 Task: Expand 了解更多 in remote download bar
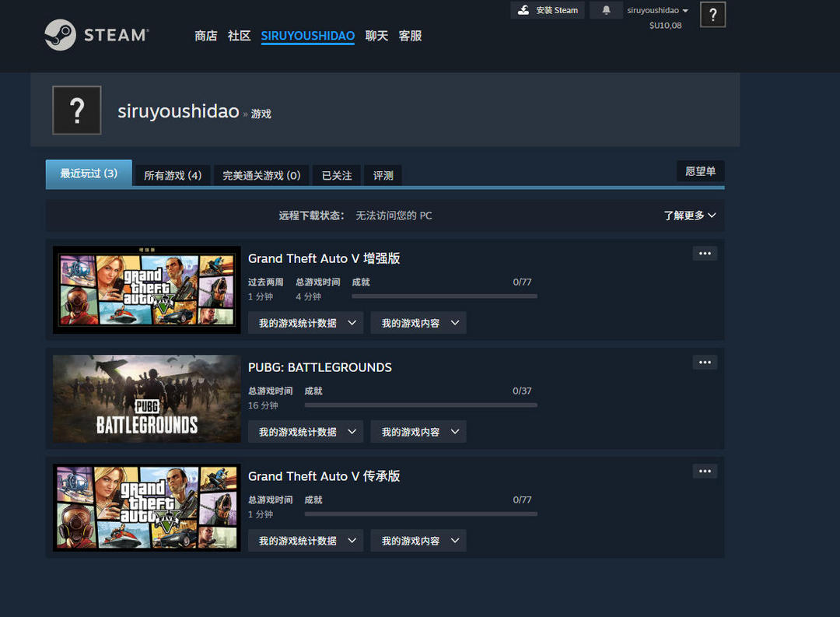click(689, 216)
